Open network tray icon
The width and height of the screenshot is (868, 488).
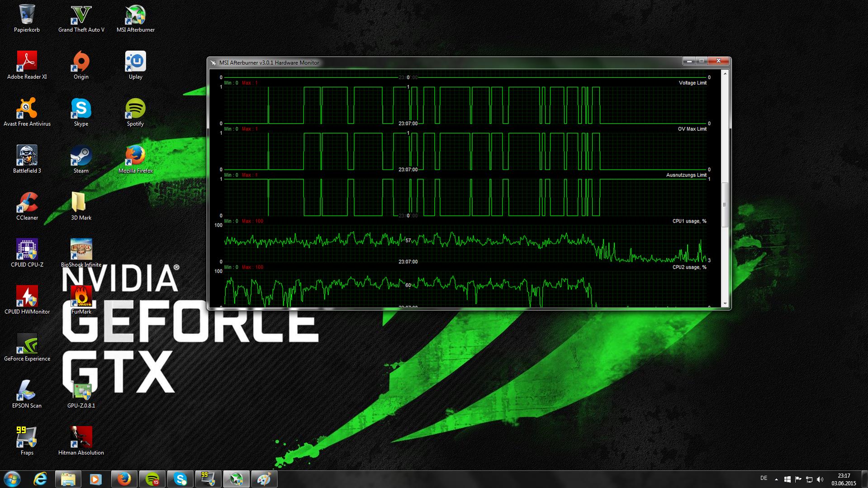[x=809, y=479]
